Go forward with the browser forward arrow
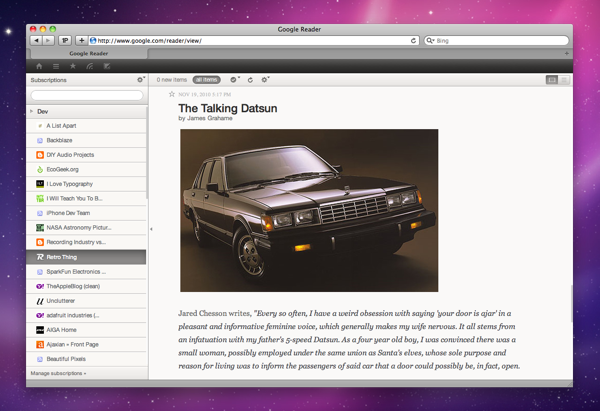 pyautogui.click(x=48, y=41)
